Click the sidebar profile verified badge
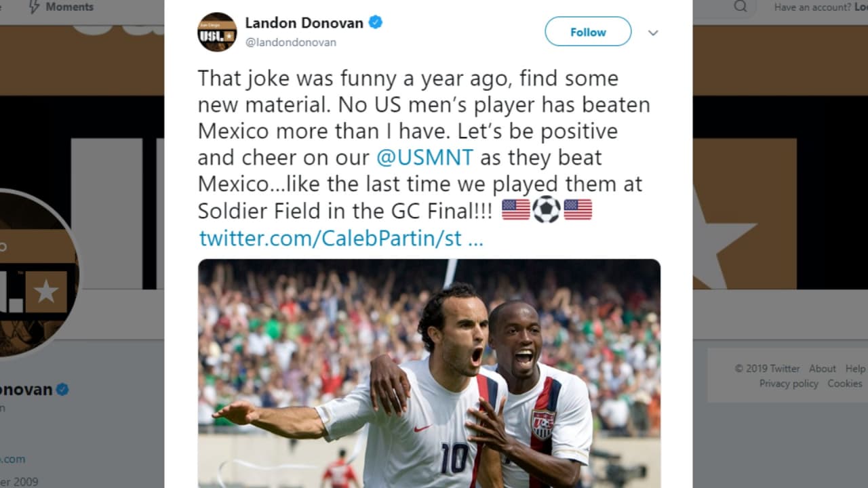 pos(62,390)
